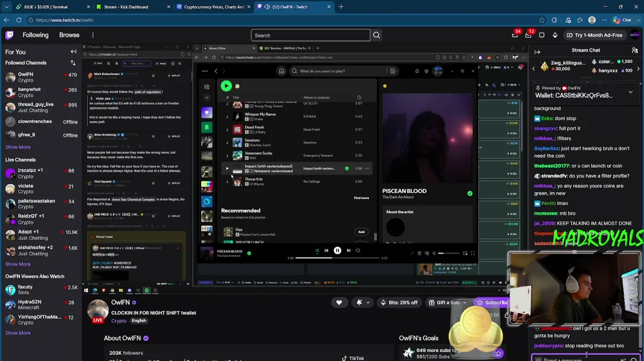644x361 pixels.
Task: Open Liked Songs heart tile in Spotify sidebar
Action: point(207,113)
